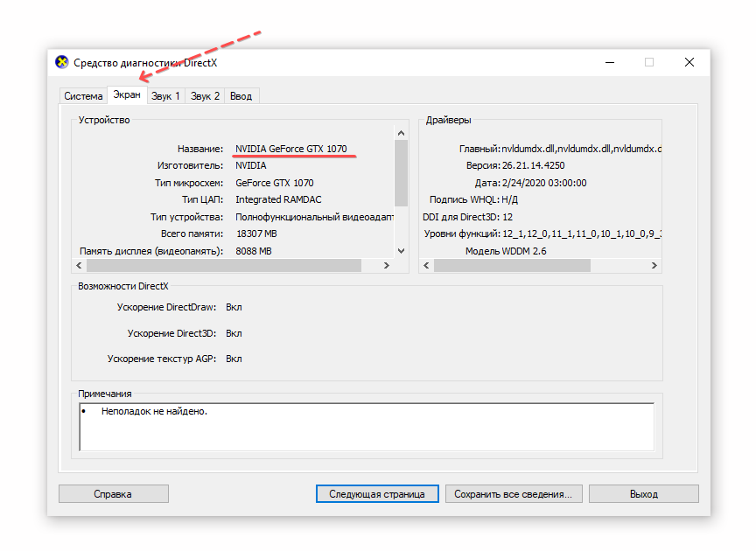The height and width of the screenshot is (551, 756).
Task: Minimize the DirectX diagnostic window
Action: pos(610,63)
